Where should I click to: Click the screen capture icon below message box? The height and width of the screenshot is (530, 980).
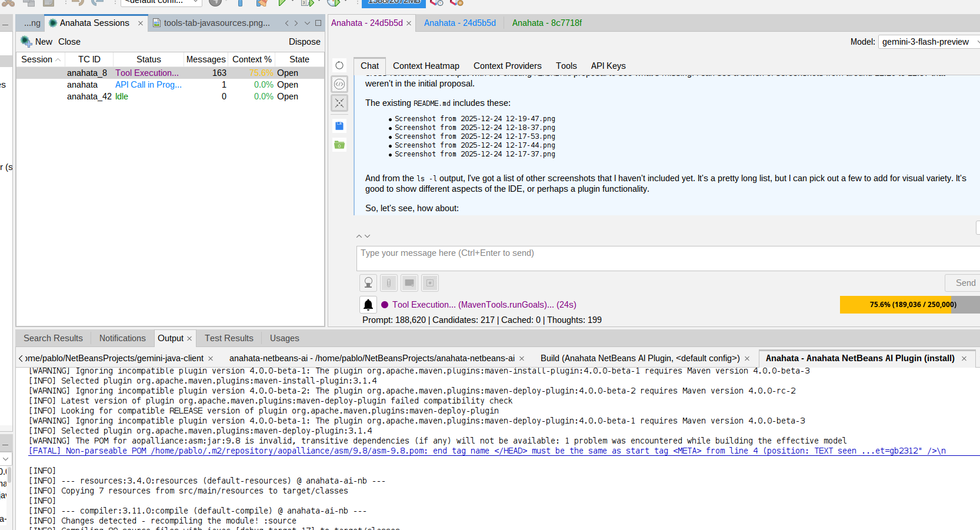[409, 283]
